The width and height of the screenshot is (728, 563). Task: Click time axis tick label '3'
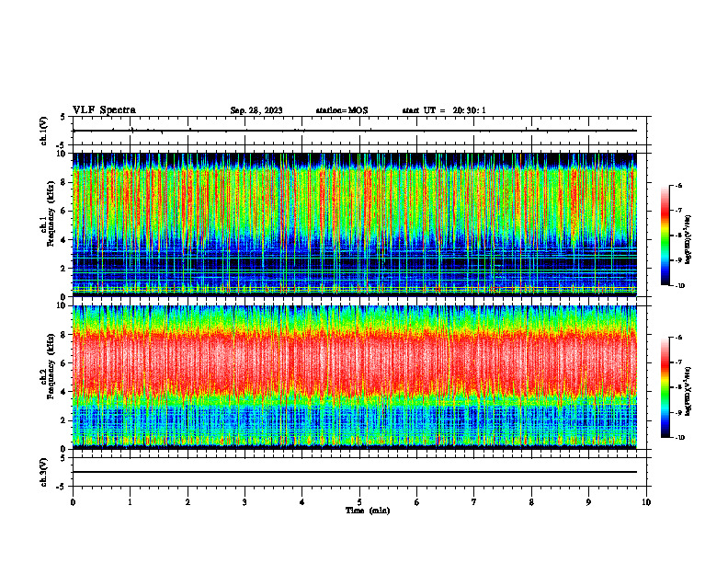pyautogui.click(x=245, y=502)
